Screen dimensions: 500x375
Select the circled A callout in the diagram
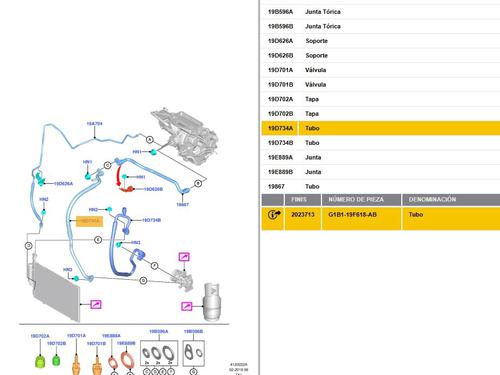click(x=150, y=140)
